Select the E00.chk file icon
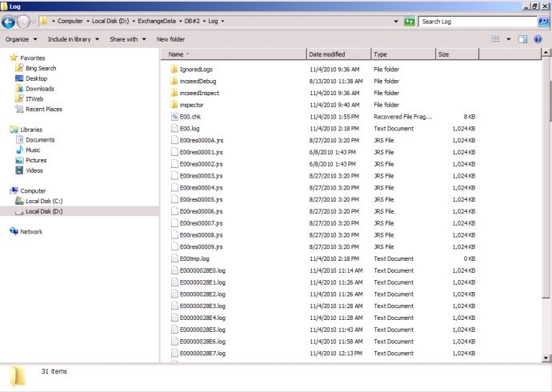552x392 pixels. tap(174, 117)
